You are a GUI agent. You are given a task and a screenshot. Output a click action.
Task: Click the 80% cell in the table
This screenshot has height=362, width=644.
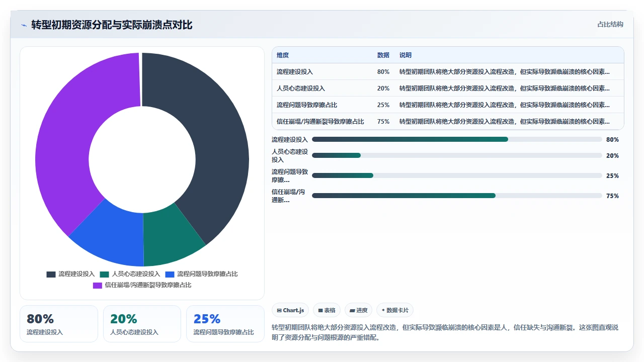point(383,72)
